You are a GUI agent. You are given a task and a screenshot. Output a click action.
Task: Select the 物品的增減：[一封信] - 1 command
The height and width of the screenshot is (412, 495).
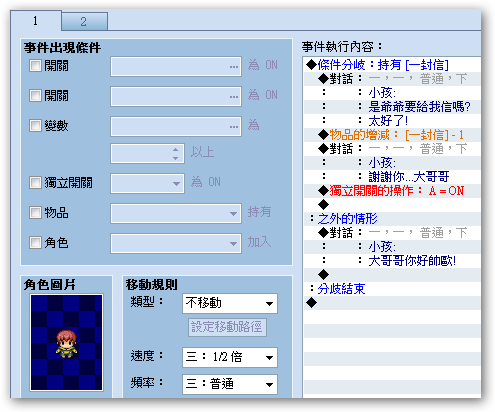pos(392,135)
